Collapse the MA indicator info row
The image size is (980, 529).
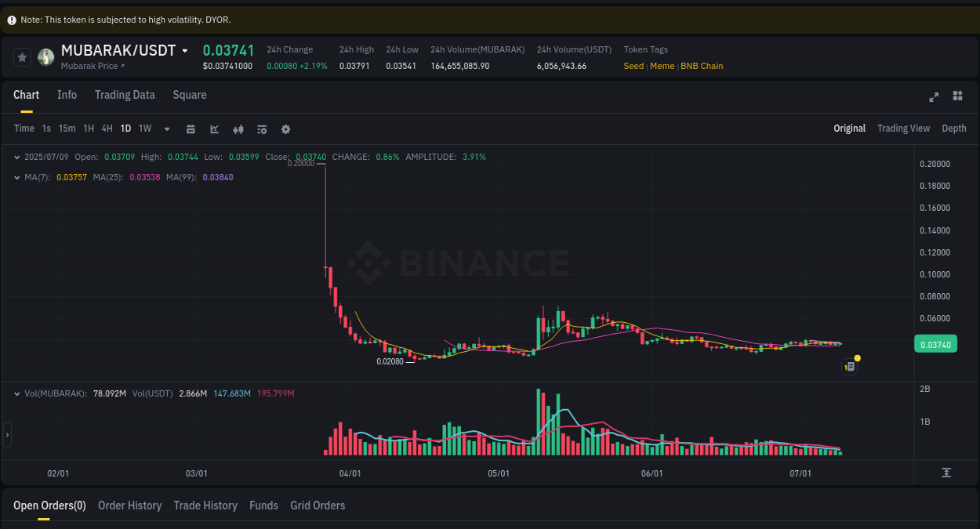[x=17, y=177]
